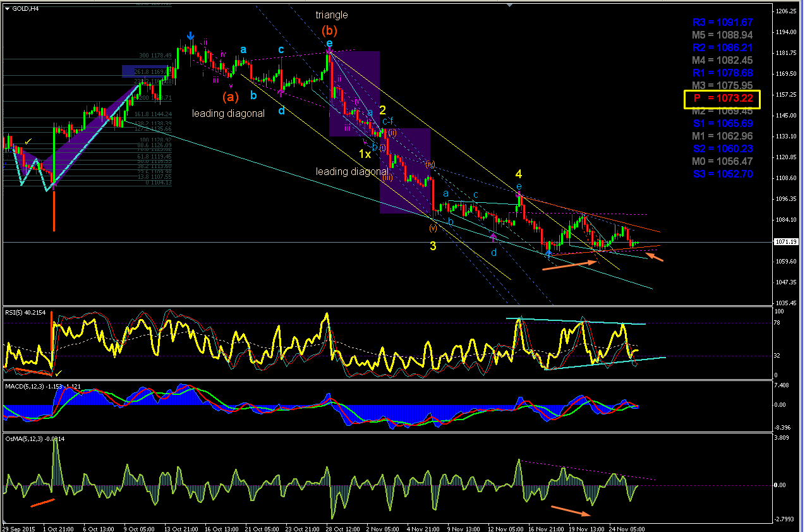Viewport: 805px width, 532px height.
Task: Select the 'triangle' text label
Action: pyautogui.click(x=332, y=15)
